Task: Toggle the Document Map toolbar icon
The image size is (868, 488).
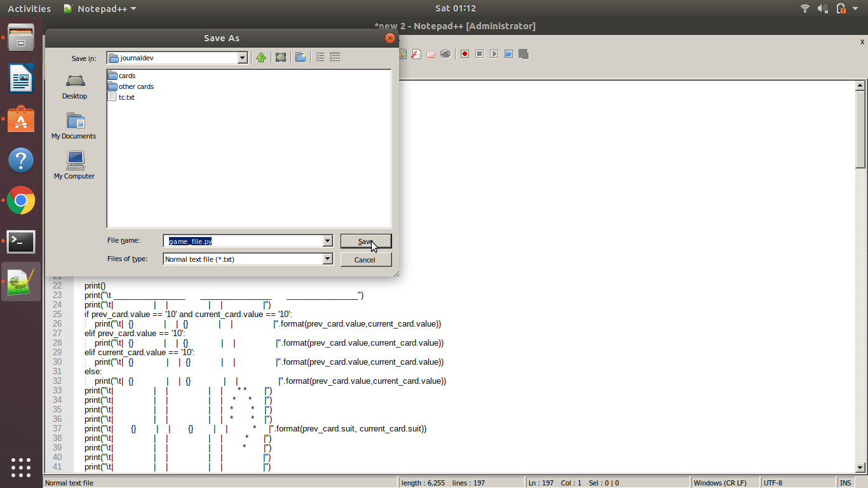Action: pyautogui.click(x=402, y=54)
